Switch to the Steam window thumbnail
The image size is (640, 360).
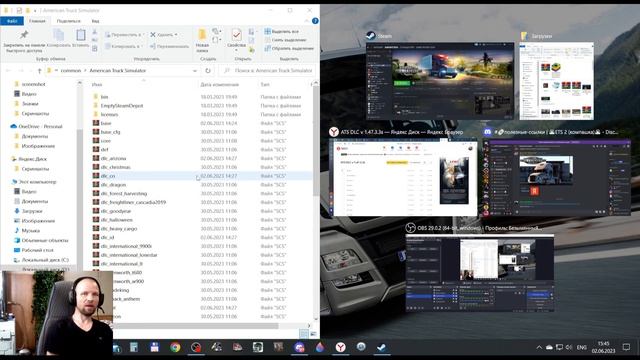tap(440, 80)
